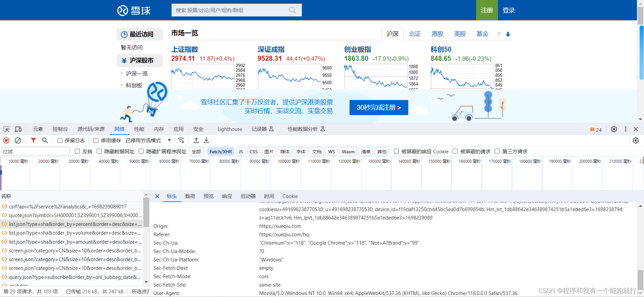Select list.json order_by=volume request
The height and width of the screenshot is (297, 644).
click(72, 233)
